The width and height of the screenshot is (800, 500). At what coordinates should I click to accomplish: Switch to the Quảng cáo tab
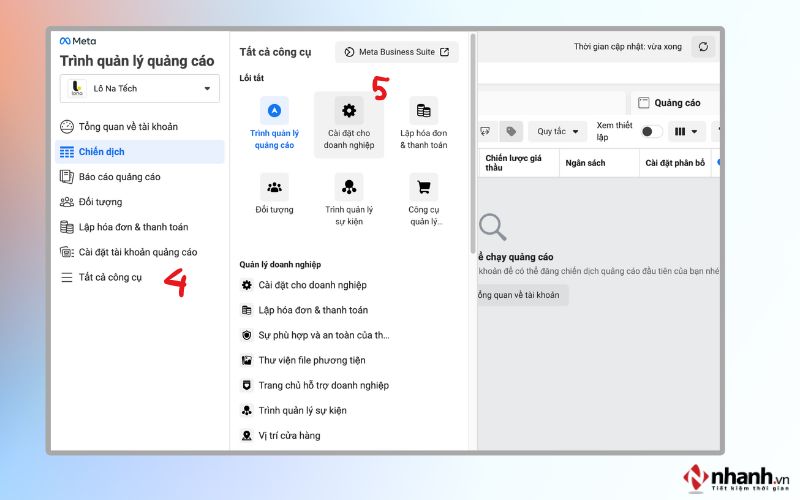[674, 103]
